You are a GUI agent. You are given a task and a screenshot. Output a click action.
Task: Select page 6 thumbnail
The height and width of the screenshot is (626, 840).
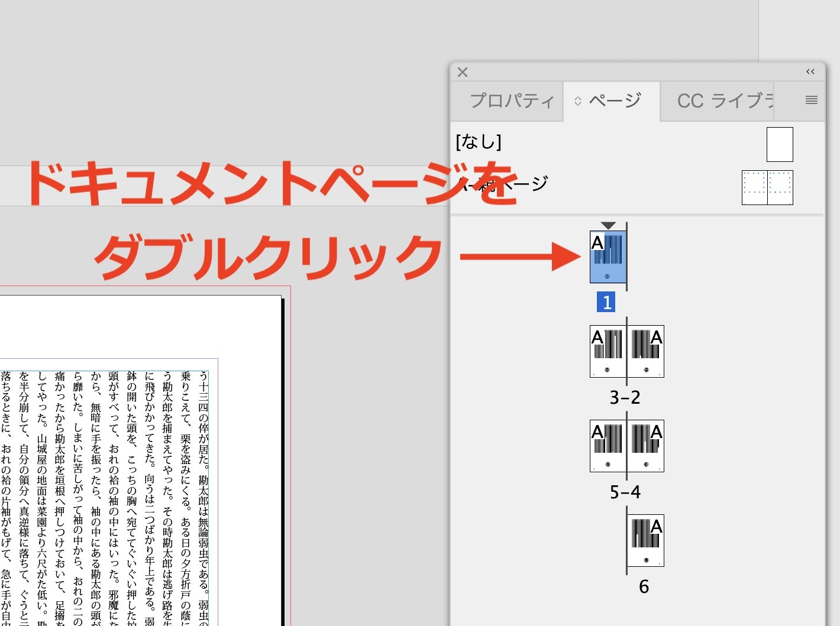coord(645,540)
